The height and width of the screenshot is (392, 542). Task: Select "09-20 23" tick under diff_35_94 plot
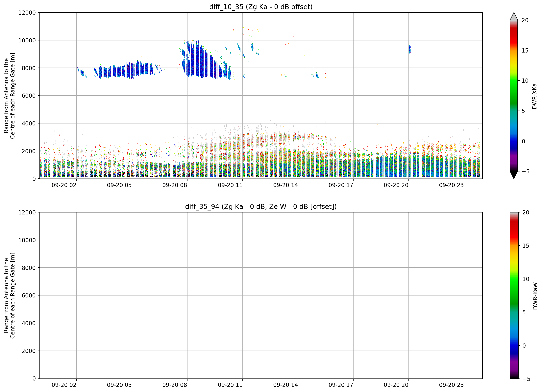pos(451,385)
